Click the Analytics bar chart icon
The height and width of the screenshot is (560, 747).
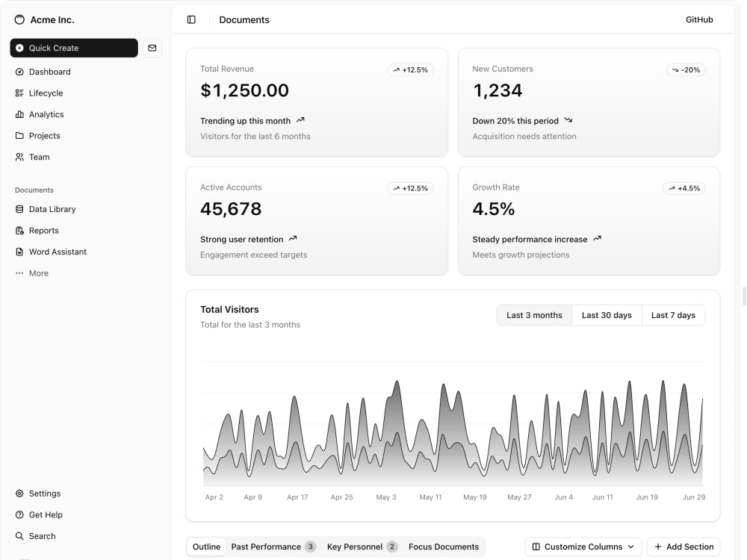pyautogui.click(x=19, y=114)
